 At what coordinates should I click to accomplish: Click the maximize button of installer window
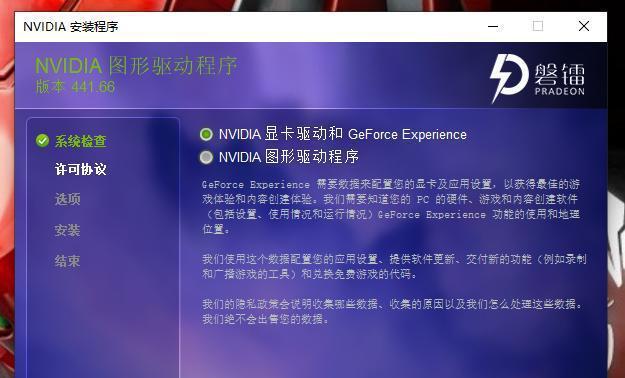click(x=538, y=26)
